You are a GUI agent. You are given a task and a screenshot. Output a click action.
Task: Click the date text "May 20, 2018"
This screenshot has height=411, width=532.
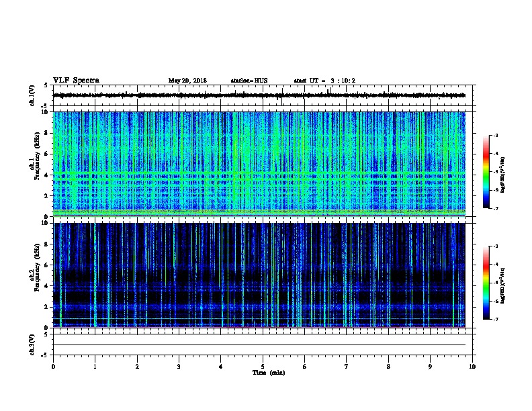187,81
